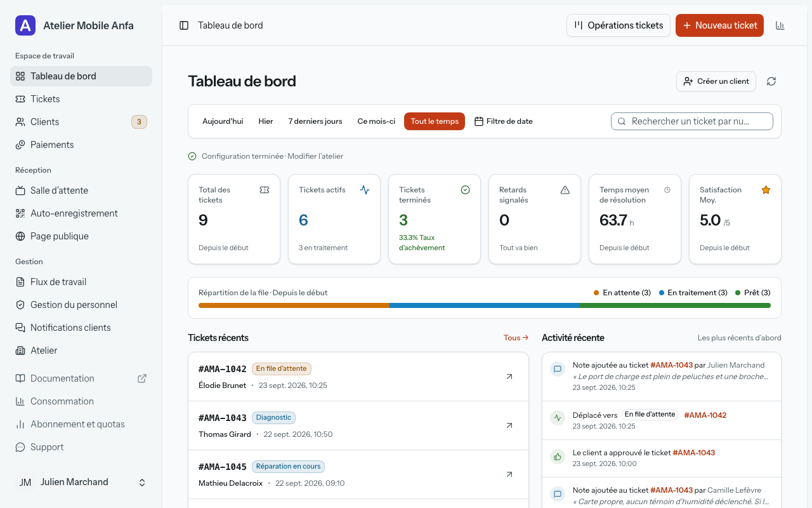Select the Aujourd'hui time filter
The height and width of the screenshot is (508, 812).
pyautogui.click(x=223, y=121)
